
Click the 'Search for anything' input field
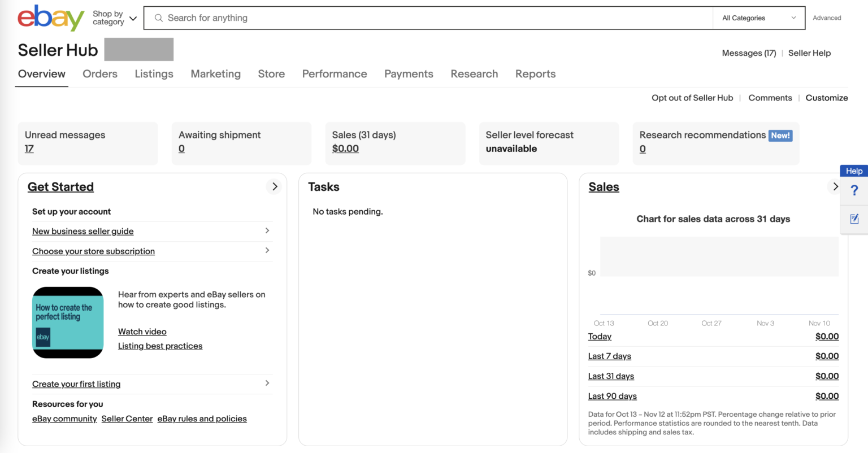(x=339, y=18)
